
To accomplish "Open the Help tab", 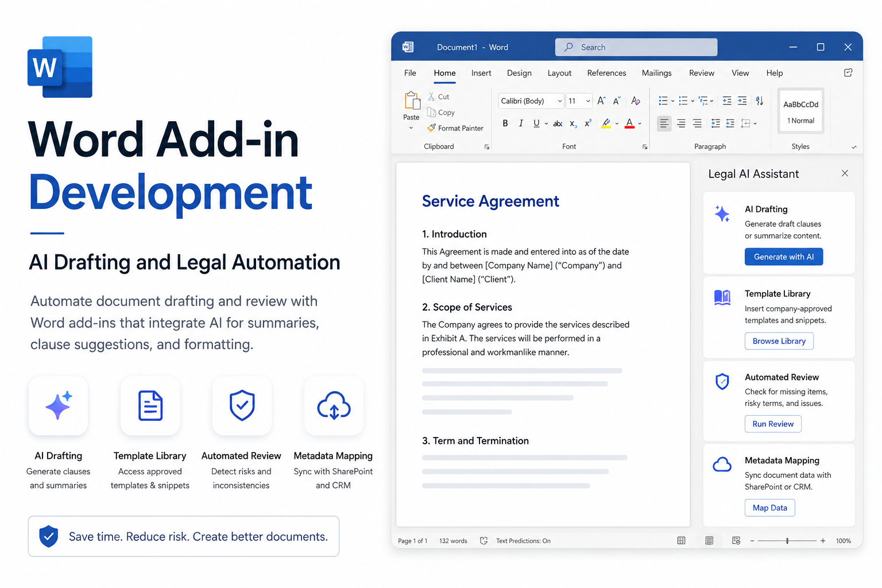I will click(774, 73).
